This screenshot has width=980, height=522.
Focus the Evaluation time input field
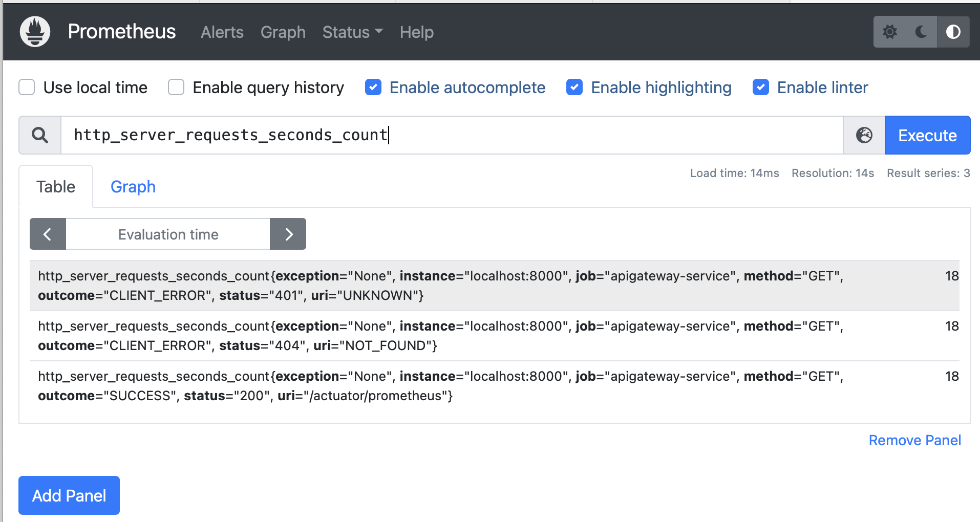pyautogui.click(x=168, y=234)
